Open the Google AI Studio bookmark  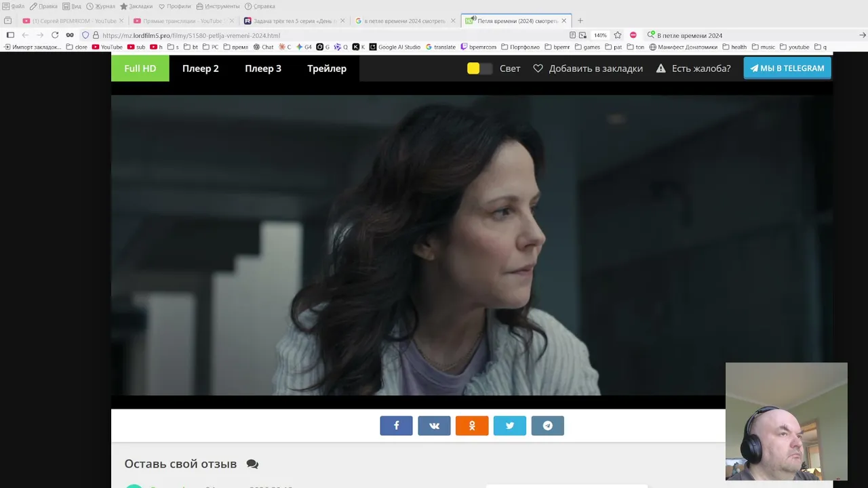pyautogui.click(x=395, y=47)
